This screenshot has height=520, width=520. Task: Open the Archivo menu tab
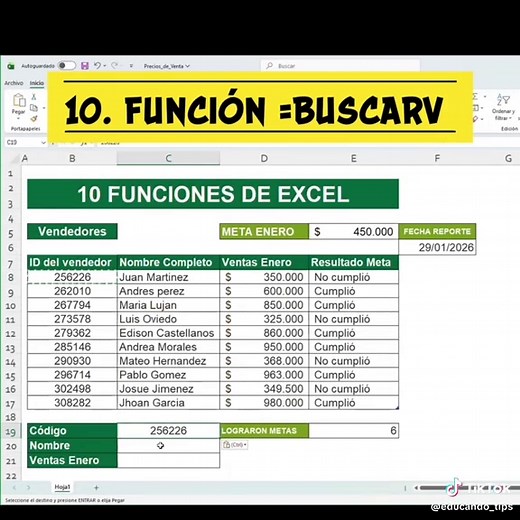(x=14, y=83)
